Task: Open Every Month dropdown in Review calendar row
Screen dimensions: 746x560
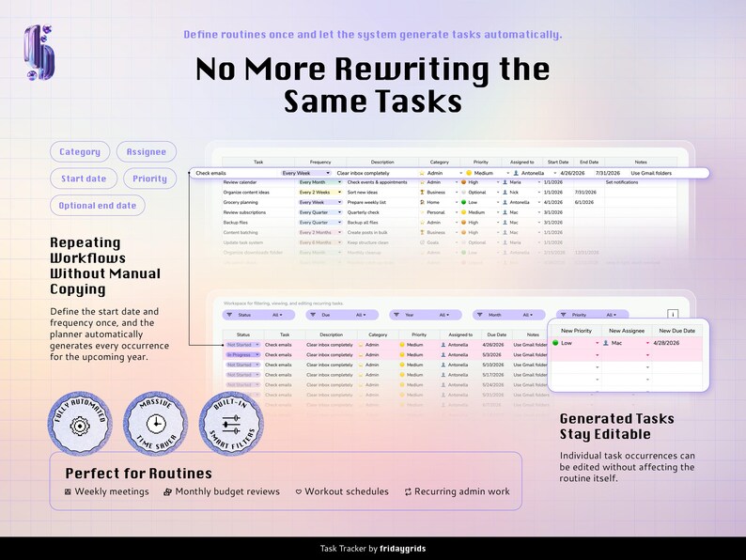Action: (339, 182)
